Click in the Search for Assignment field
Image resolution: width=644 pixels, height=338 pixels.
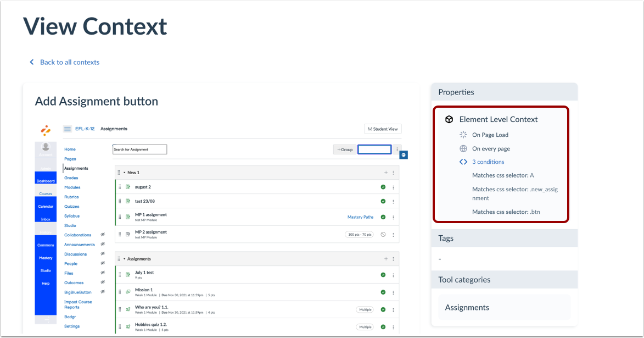[139, 149]
